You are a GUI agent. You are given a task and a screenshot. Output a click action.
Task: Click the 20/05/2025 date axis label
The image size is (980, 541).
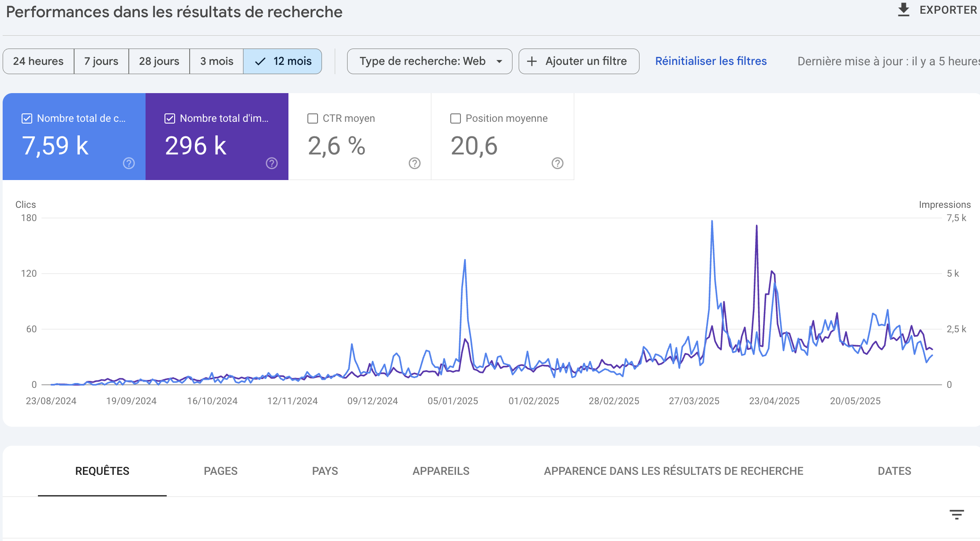855,401
